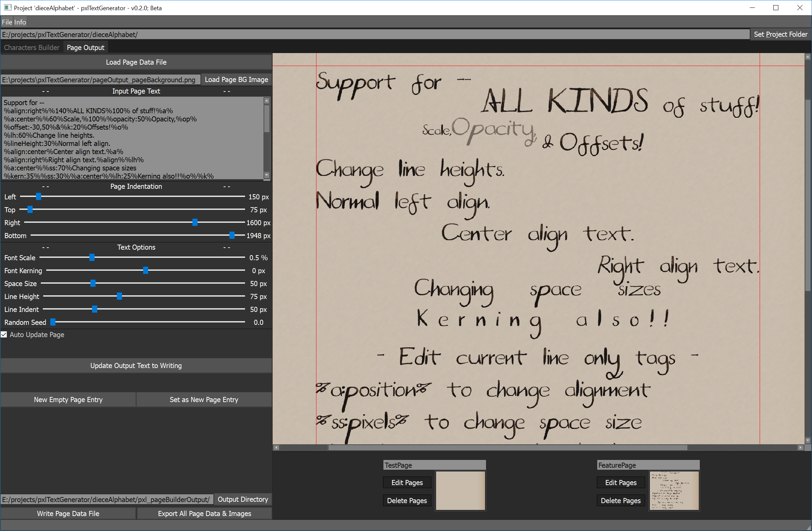The image size is (812, 531).
Task: Click the Line Height slider handle
Action: click(119, 296)
